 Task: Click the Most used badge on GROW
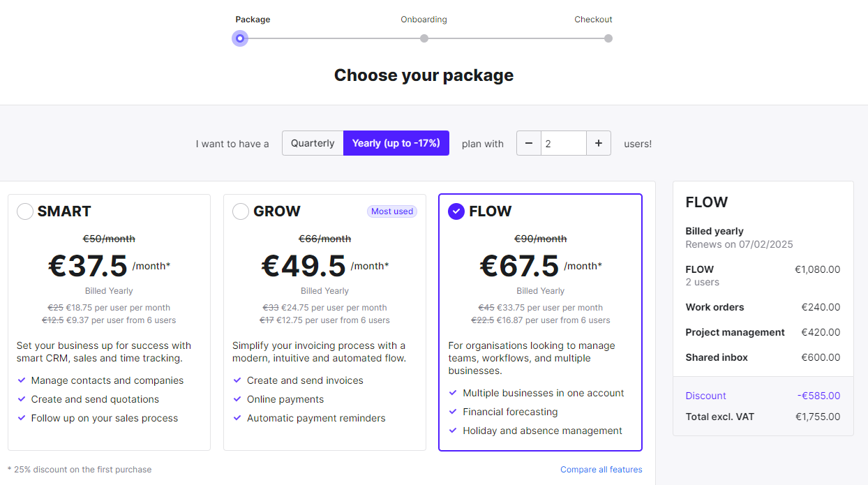tap(392, 211)
